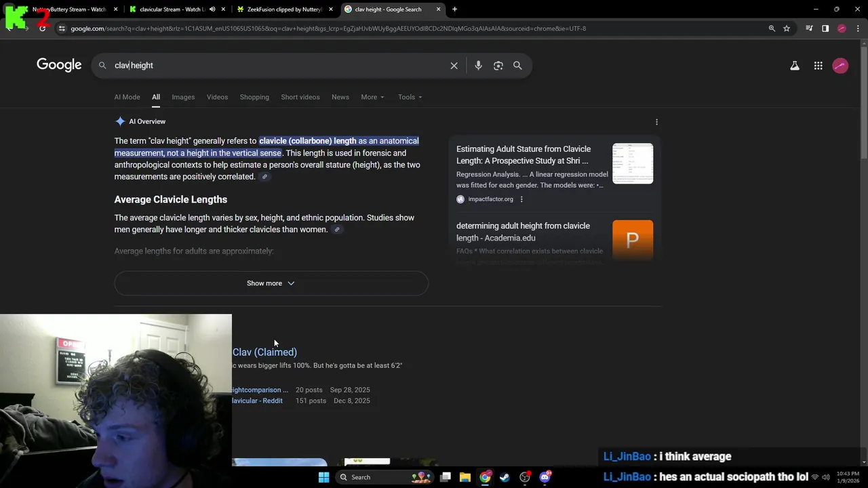Click the 'Average Clavicle Lengths' heading
Screen dimensions: 868x488
pos(171,199)
